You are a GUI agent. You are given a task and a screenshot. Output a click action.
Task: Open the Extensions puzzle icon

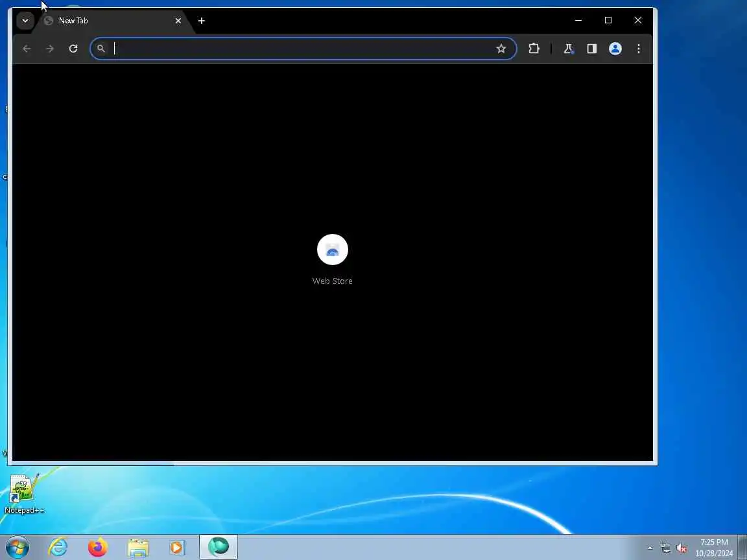click(x=534, y=49)
